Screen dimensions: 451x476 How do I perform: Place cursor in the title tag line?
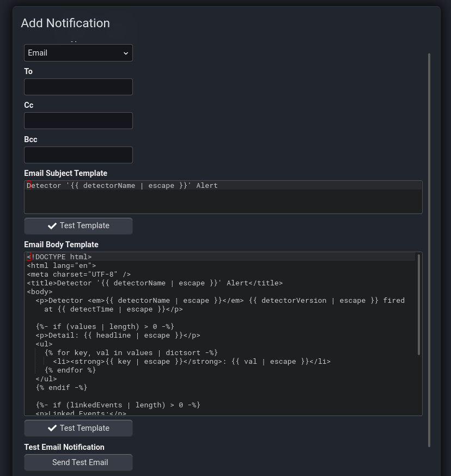tap(155, 283)
